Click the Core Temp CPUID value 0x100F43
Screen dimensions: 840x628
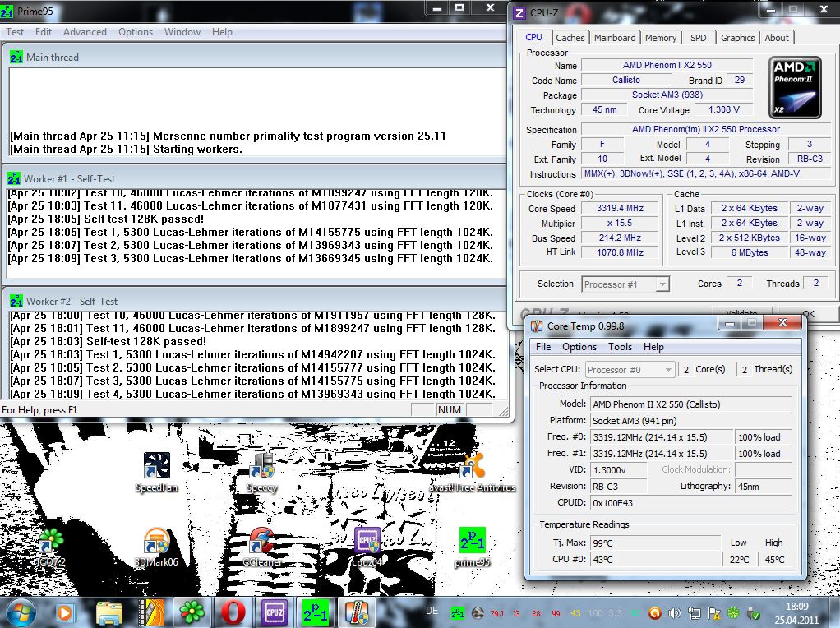click(x=690, y=502)
